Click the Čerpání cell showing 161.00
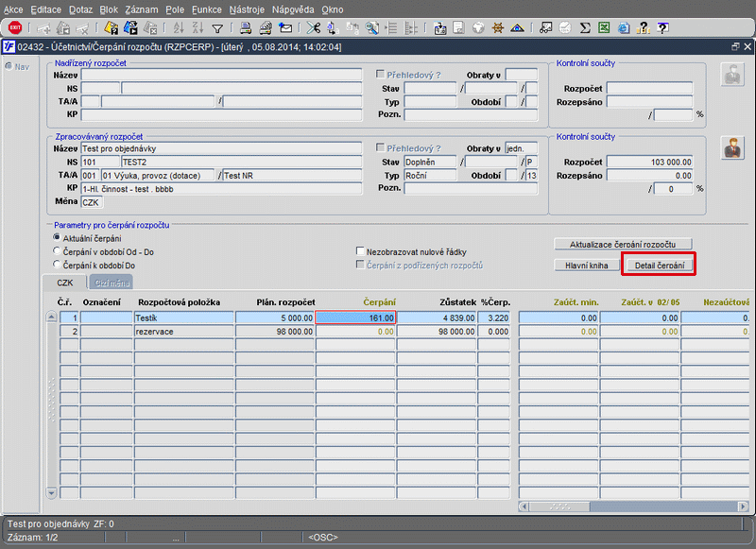This screenshot has height=549, width=756. [355, 318]
